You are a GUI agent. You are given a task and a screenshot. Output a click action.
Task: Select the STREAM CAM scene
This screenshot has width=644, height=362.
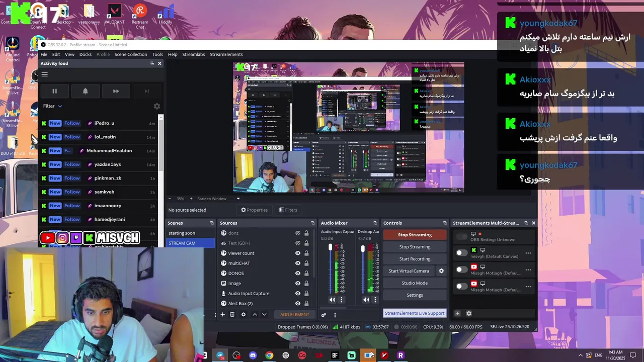(x=191, y=243)
